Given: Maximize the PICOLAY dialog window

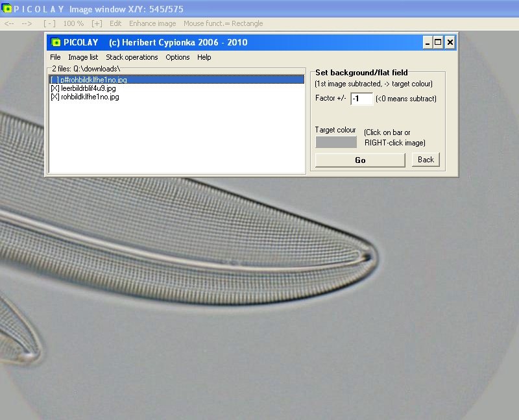Looking at the screenshot, I should [x=439, y=43].
